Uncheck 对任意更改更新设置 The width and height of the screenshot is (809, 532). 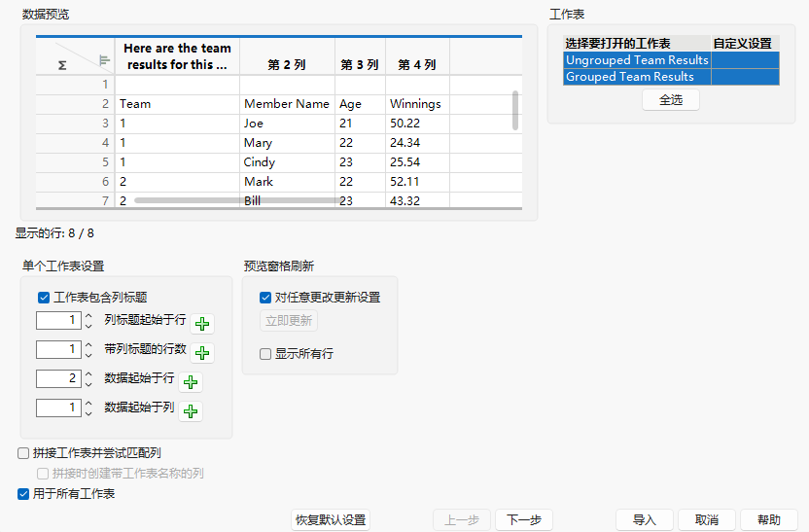tap(265, 298)
